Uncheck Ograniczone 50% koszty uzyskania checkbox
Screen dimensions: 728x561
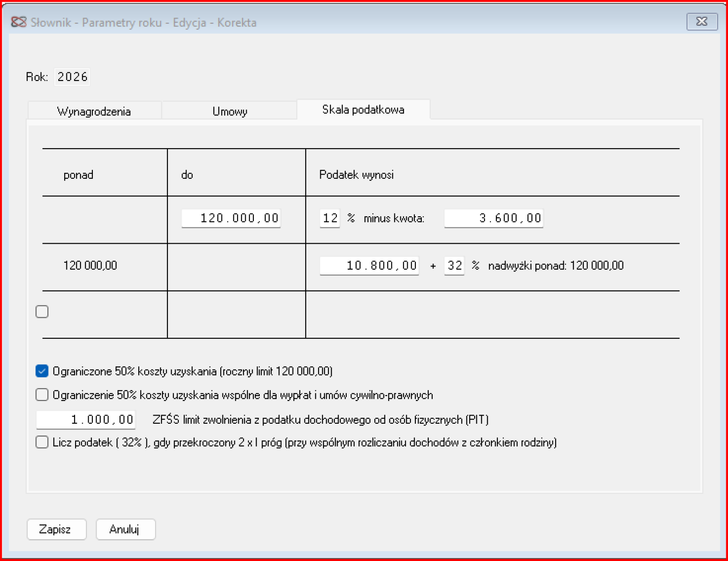[42, 371]
